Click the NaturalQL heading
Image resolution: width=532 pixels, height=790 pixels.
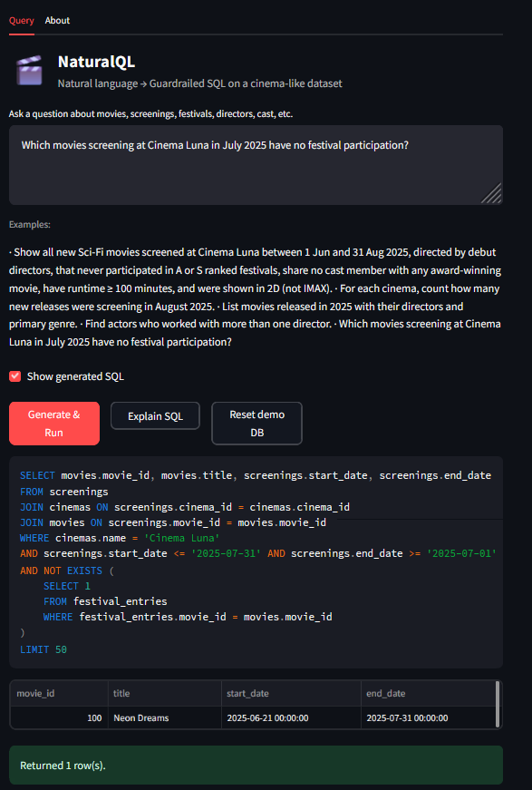point(96,62)
